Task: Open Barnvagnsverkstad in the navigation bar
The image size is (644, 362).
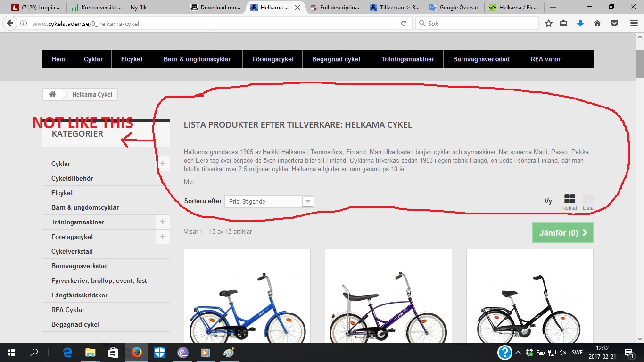Action: point(481,59)
